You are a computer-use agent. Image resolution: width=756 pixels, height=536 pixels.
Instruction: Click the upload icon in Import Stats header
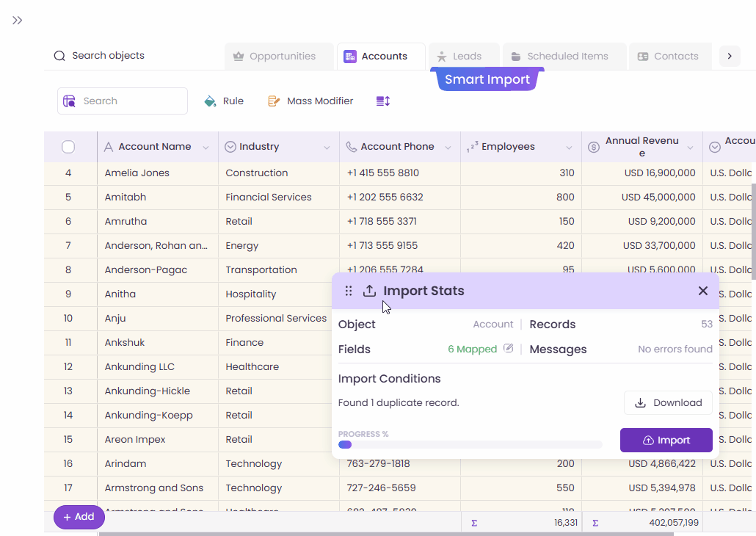[369, 291]
